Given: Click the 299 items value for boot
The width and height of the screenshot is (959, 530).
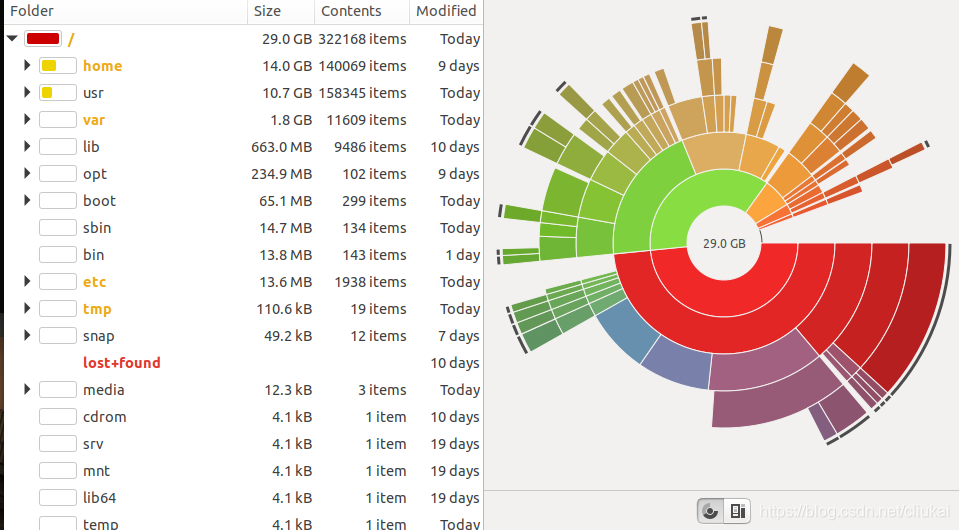Looking at the screenshot, I should (374, 201).
